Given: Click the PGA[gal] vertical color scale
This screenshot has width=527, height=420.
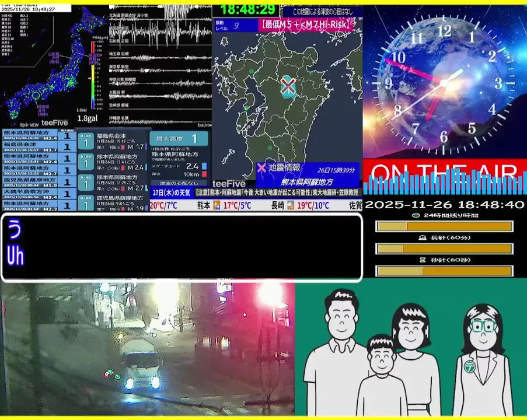Looking at the screenshot, I should pyautogui.click(x=93, y=76).
